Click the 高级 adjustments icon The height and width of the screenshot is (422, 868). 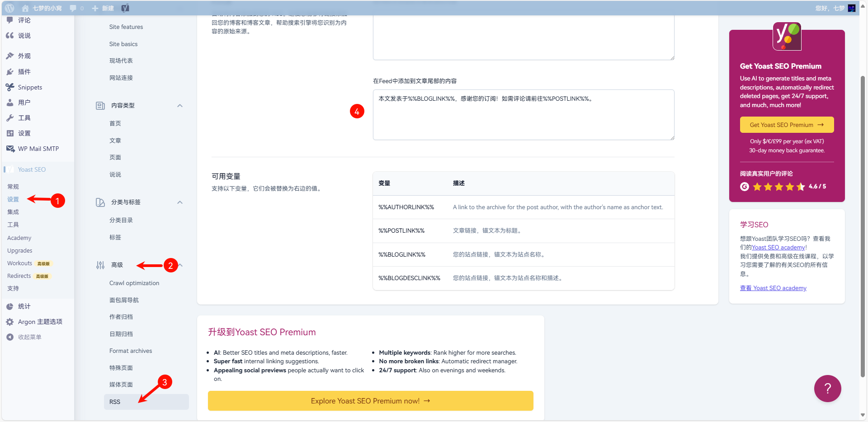coord(100,265)
